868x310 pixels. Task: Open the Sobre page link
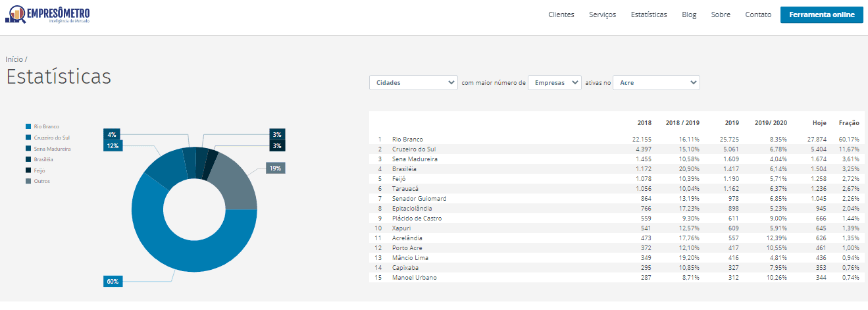(x=721, y=14)
